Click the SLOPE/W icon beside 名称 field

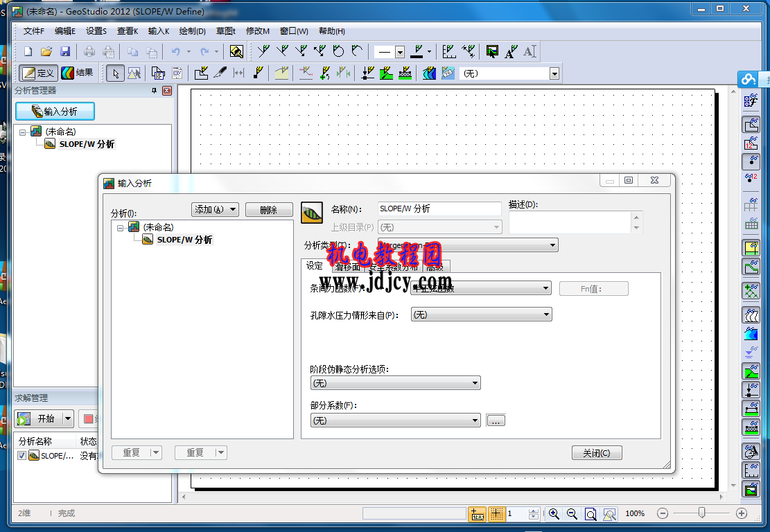[x=312, y=213]
